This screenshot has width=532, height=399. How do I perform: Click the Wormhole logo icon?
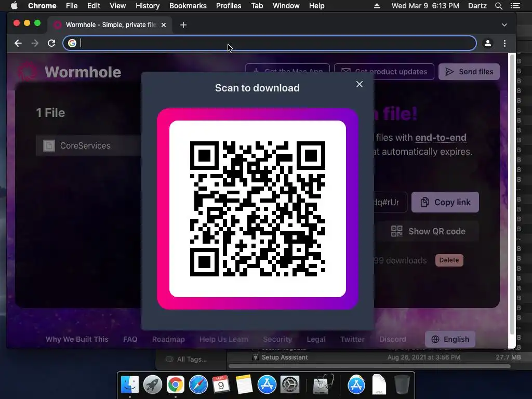point(27,72)
